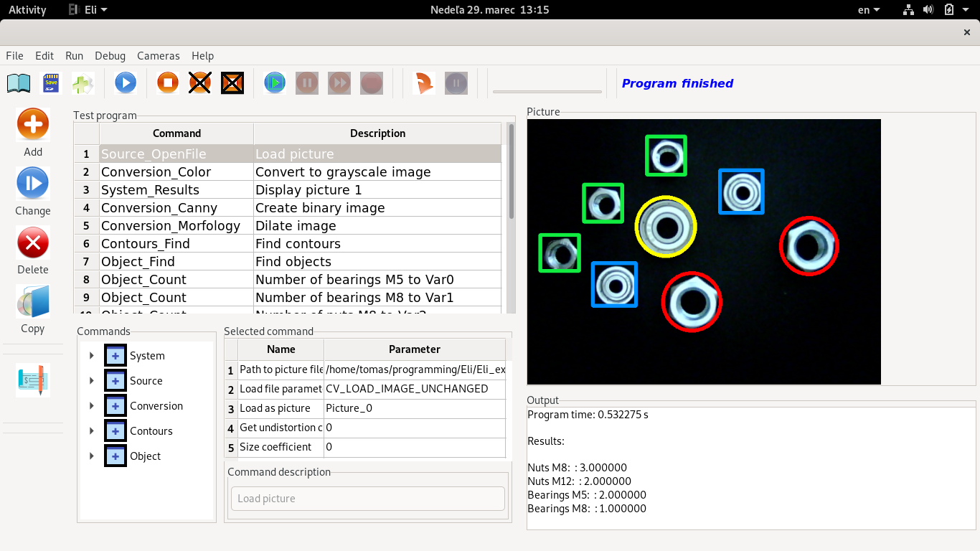Click the Save SD card icon
The width and height of the screenshot is (980, 551).
click(50, 83)
